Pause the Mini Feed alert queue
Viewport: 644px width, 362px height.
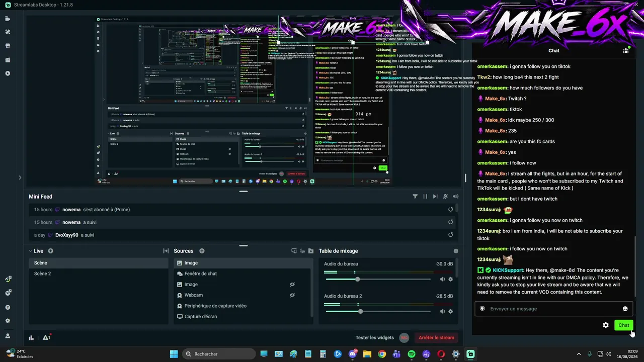pyautogui.click(x=425, y=197)
